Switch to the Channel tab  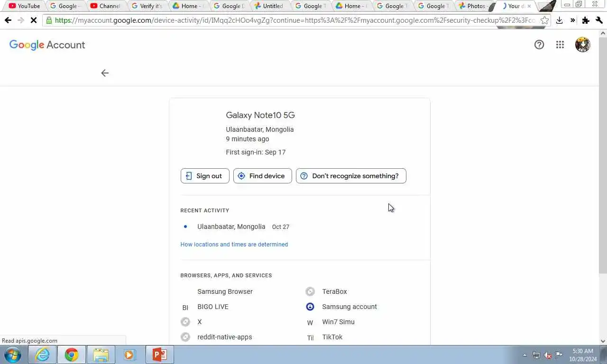tap(105, 6)
